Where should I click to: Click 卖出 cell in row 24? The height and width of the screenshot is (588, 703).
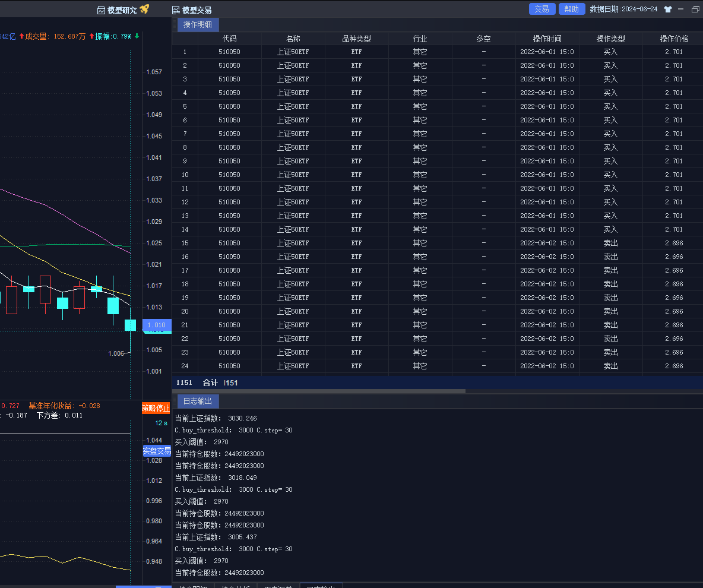coord(610,366)
